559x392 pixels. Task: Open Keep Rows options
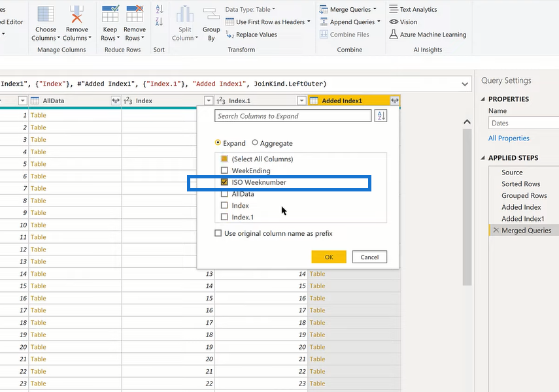[110, 24]
